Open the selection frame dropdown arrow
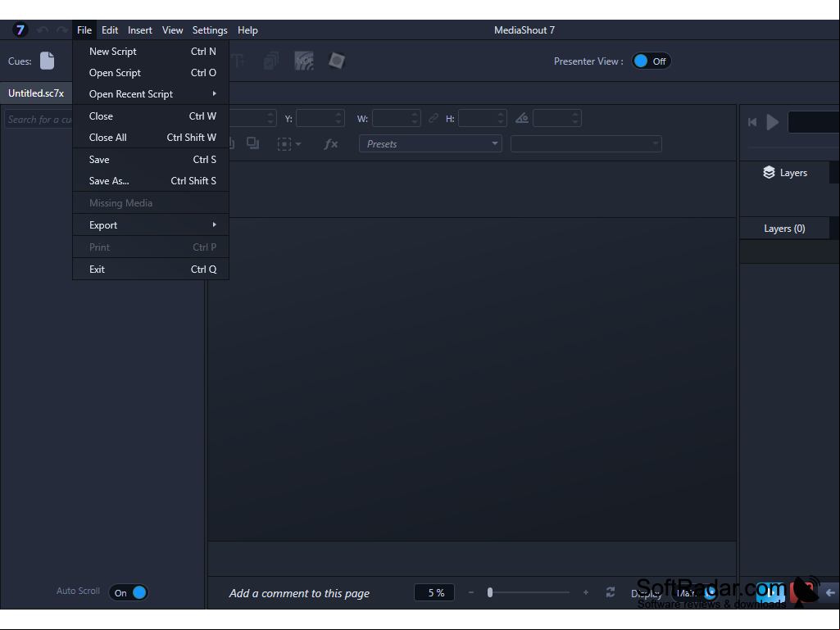This screenshot has width=840, height=630. [298, 144]
